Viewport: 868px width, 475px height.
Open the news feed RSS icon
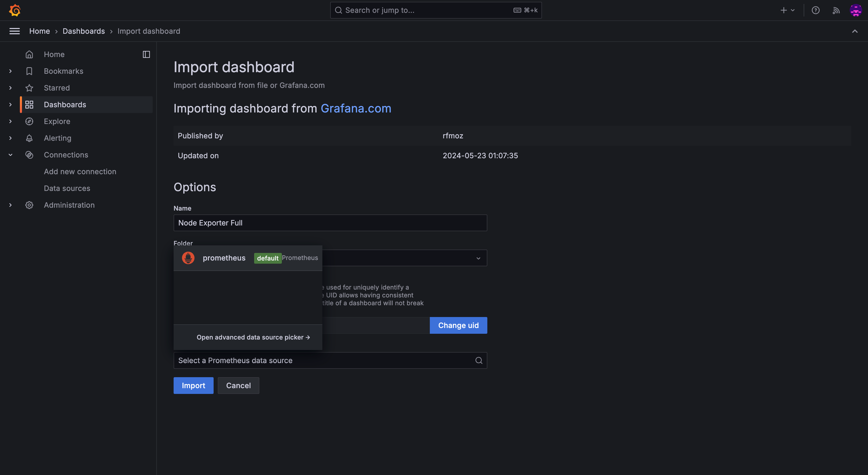pyautogui.click(x=836, y=10)
